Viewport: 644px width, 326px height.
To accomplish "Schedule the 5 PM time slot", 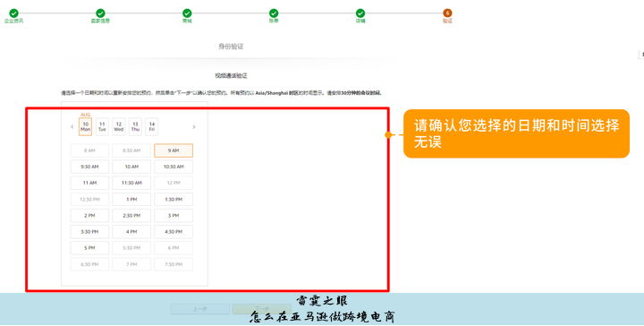I will [89, 248].
